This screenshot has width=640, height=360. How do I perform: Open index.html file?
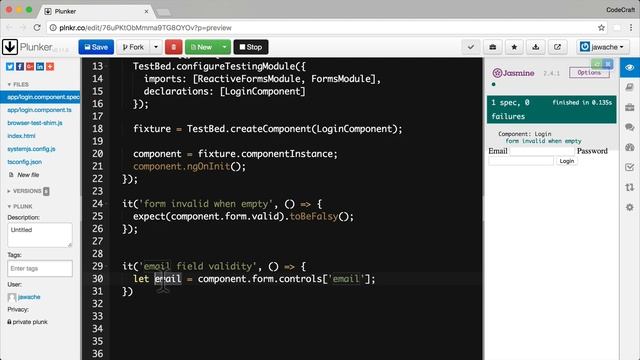coord(21,136)
